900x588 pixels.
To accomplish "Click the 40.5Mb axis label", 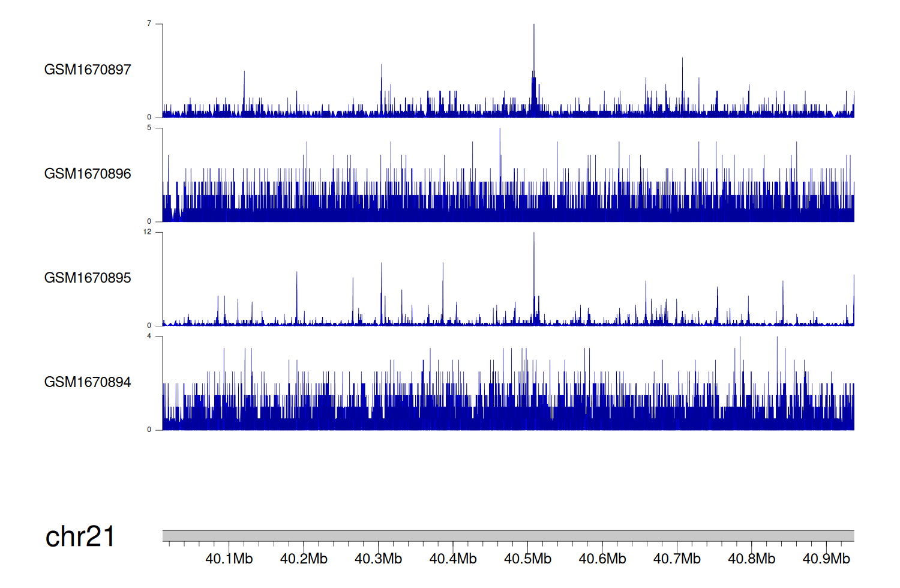I will tap(527, 559).
